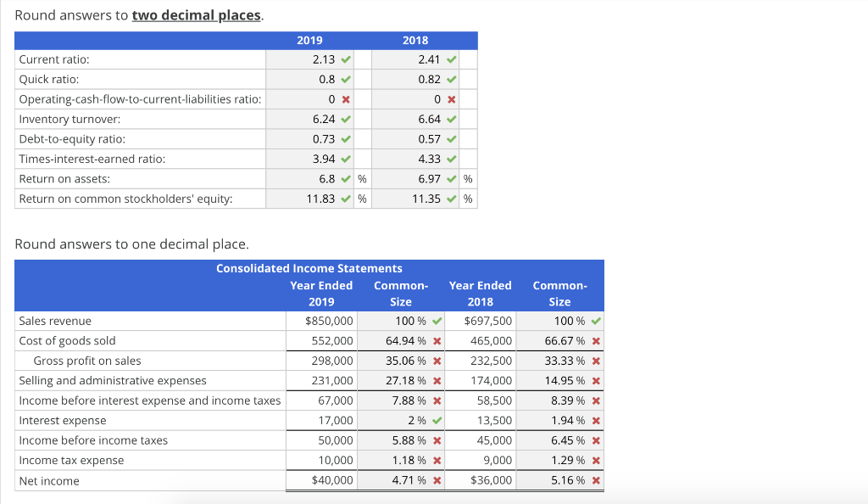The image size is (868, 504).
Task: Click 2018 Interest expense common-size field 1.94
Action: tap(559, 421)
